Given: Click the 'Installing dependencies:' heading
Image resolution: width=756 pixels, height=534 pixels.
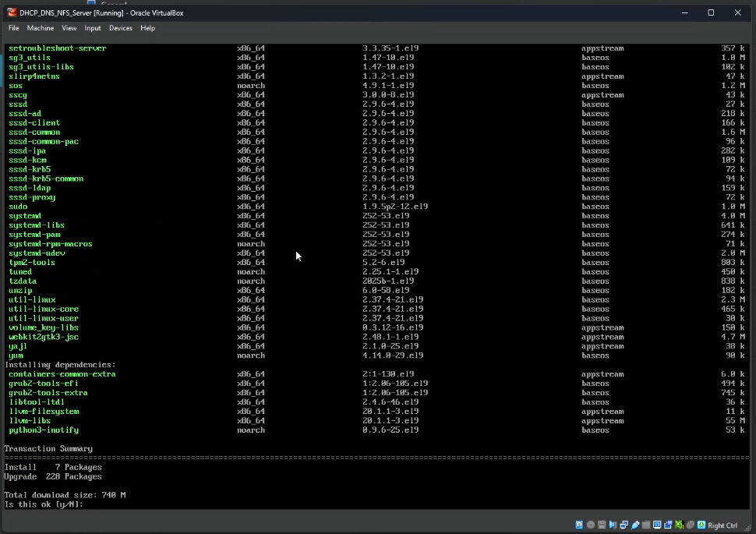Looking at the screenshot, I should 60,365.
